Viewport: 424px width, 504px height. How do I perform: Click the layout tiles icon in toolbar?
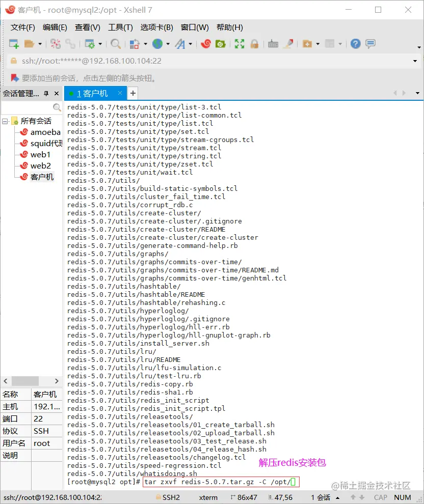330,44
